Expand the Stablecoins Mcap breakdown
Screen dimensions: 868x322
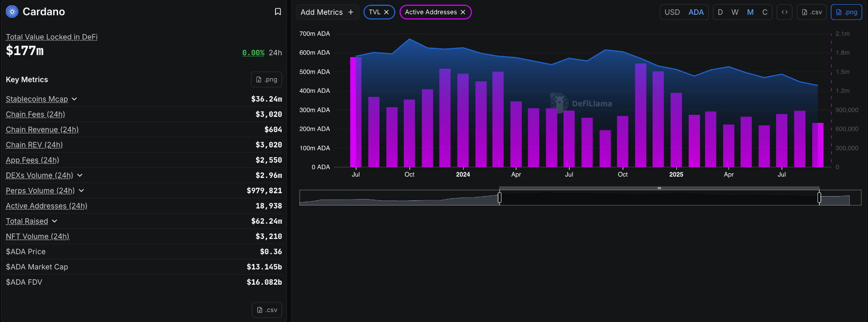point(74,99)
